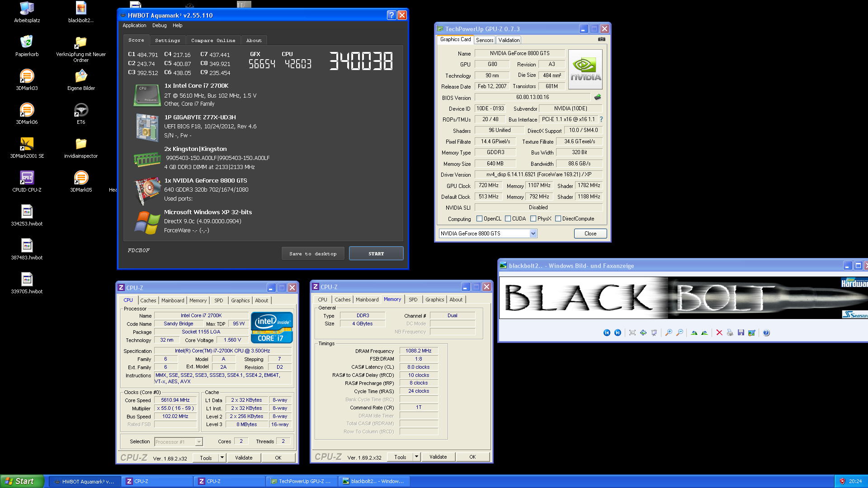Enable the DirectCompute checkbox in GPU-Z
The height and width of the screenshot is (488, 868).
[558, 219]
